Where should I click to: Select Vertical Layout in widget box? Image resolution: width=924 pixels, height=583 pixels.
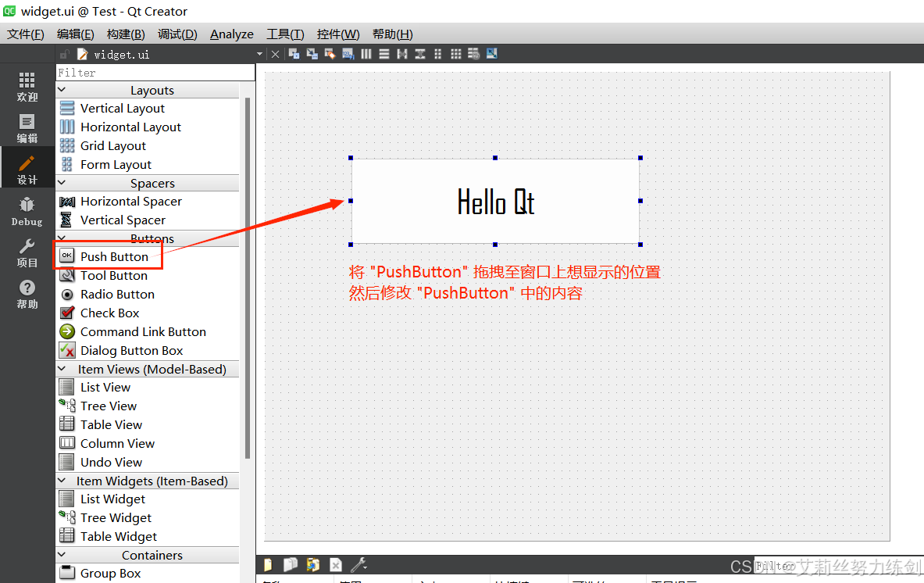[x=148, y=109]
